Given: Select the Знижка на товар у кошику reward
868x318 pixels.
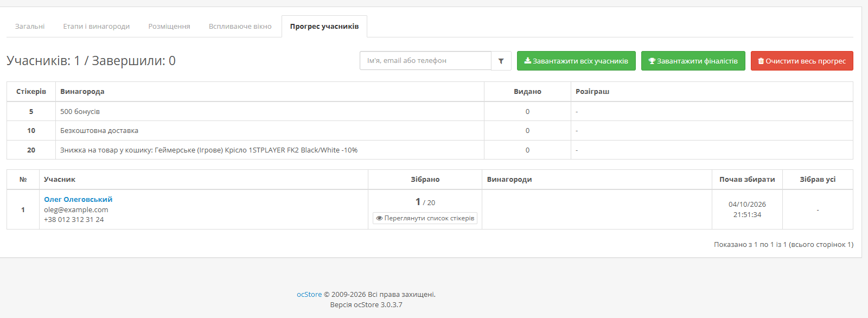Looking at the screenshot, I should pyautogui.click(x=270, y=150).
